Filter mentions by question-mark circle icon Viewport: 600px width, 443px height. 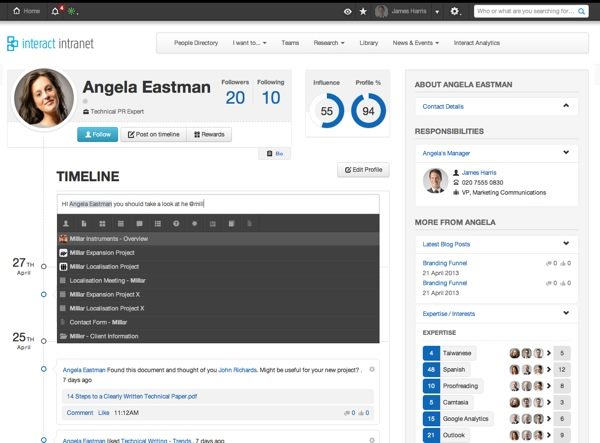pos(176,223)
